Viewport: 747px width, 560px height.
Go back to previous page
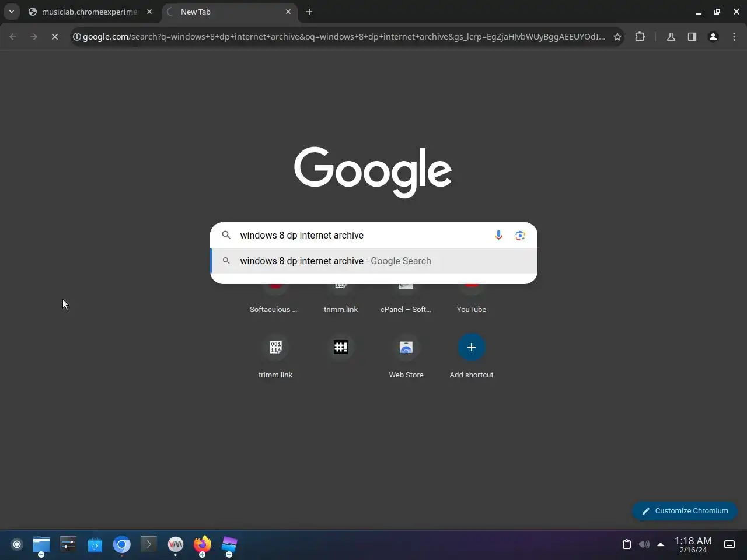[x=13, y=37]
